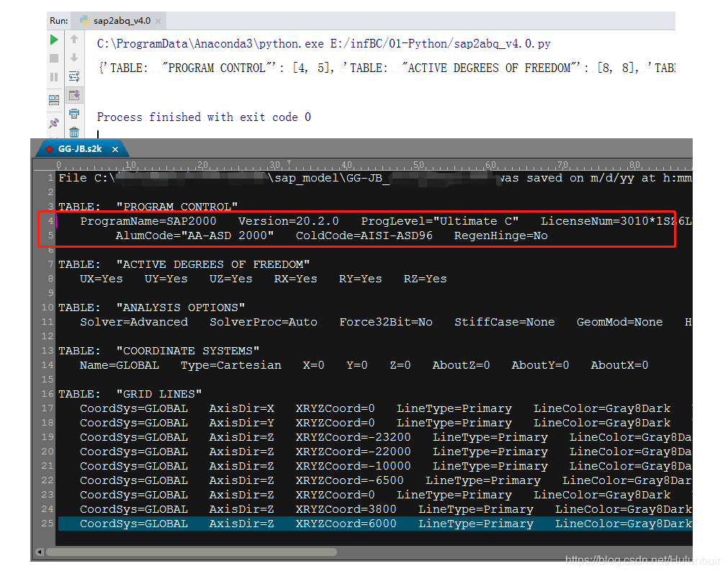Click the red diamond icon on GG-JB.s2k tab
This screenshot has height=574, width=728.
click(x=49, y=149)
